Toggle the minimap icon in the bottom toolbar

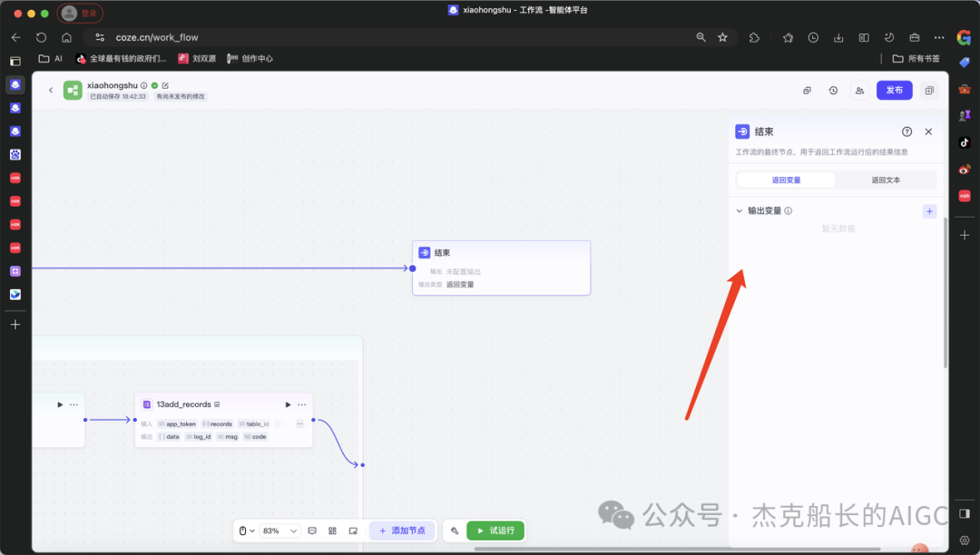pos(353,531)
